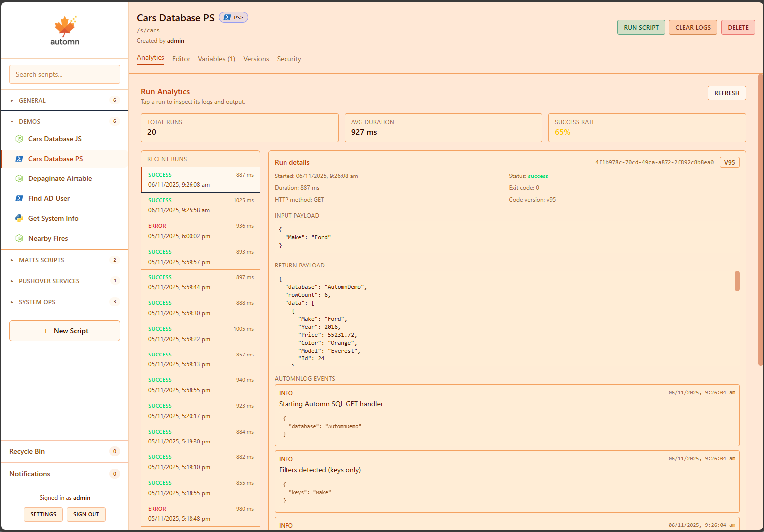This screenshot has height=532, width=764.
Task: Click the Total Runs value 20
Action: 152,132
